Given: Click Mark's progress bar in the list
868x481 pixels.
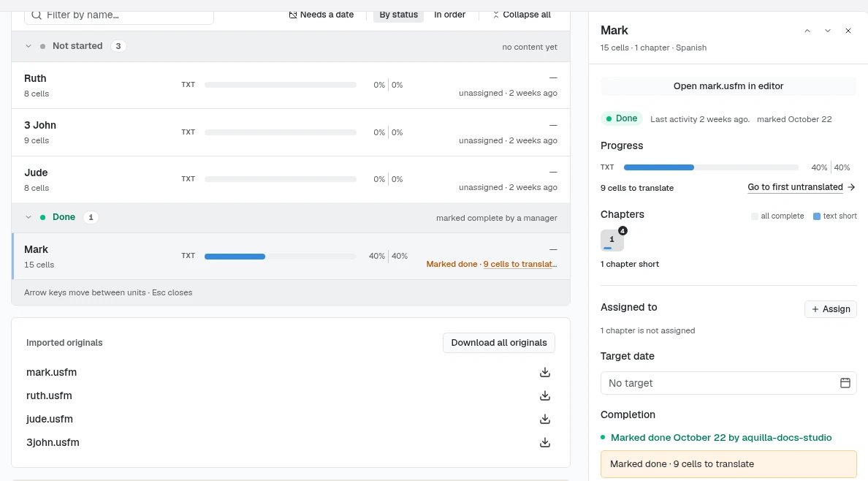Looking at the screenshot, I should click(x=280, y=257).
